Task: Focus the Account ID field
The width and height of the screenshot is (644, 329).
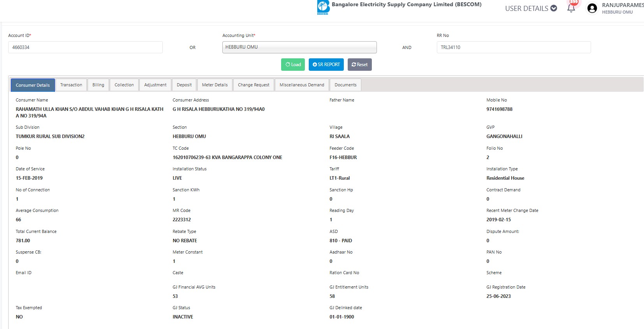Action: click(85, 47)
